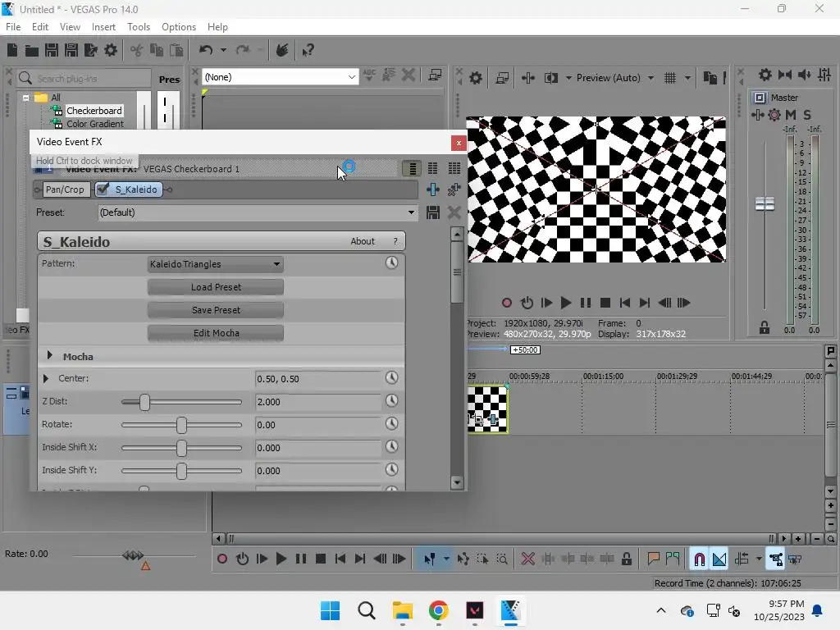Click the Project Properties gear in main toolbar
The image size is (840, 630).
pyautogui.click(x=111, y=50)
